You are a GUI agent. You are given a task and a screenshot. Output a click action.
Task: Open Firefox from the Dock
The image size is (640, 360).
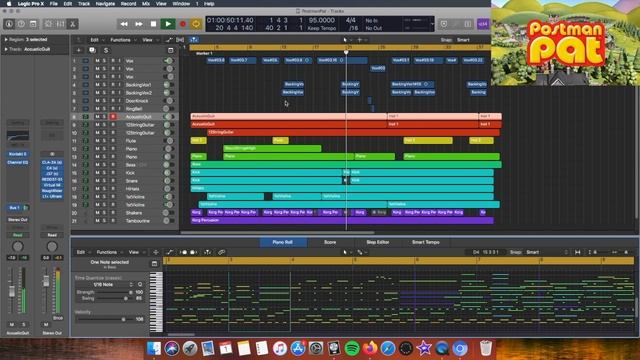point(370,348)
